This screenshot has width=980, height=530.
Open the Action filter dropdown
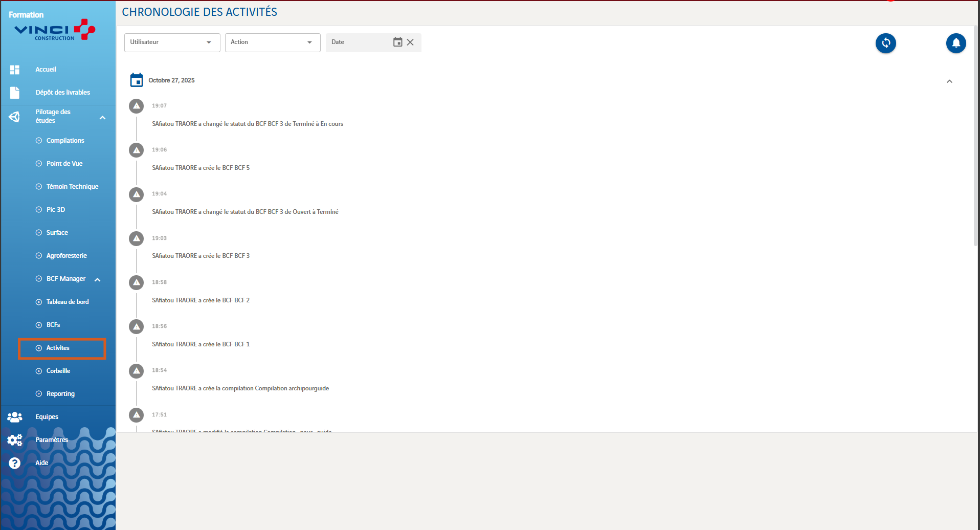272,42
